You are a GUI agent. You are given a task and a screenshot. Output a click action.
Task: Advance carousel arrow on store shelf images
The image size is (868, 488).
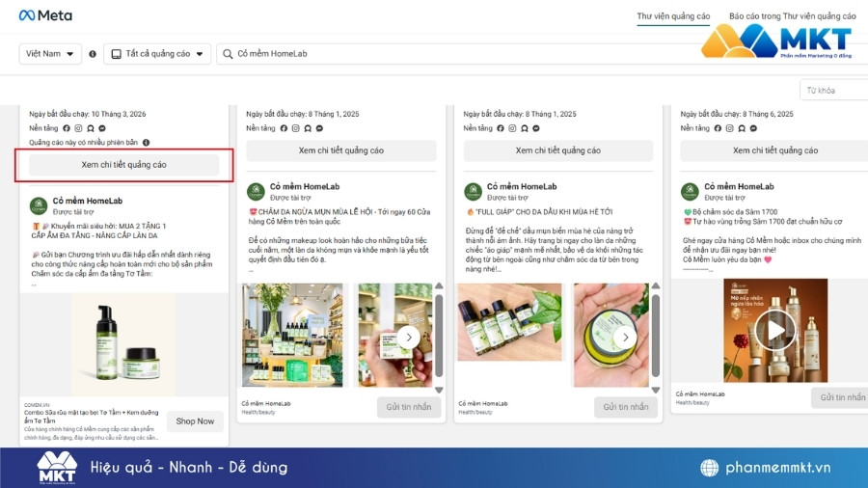point(409,337)
